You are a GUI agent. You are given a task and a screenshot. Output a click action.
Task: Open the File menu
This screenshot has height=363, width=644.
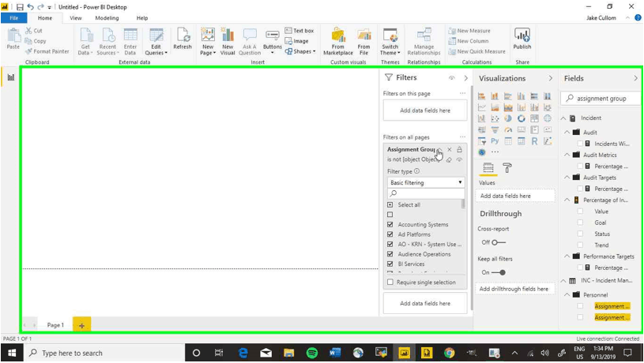14,18
